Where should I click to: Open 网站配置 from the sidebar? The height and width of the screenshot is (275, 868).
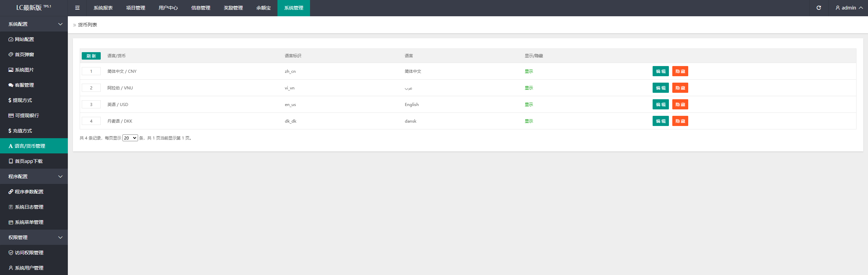click(x=24, y=39)
